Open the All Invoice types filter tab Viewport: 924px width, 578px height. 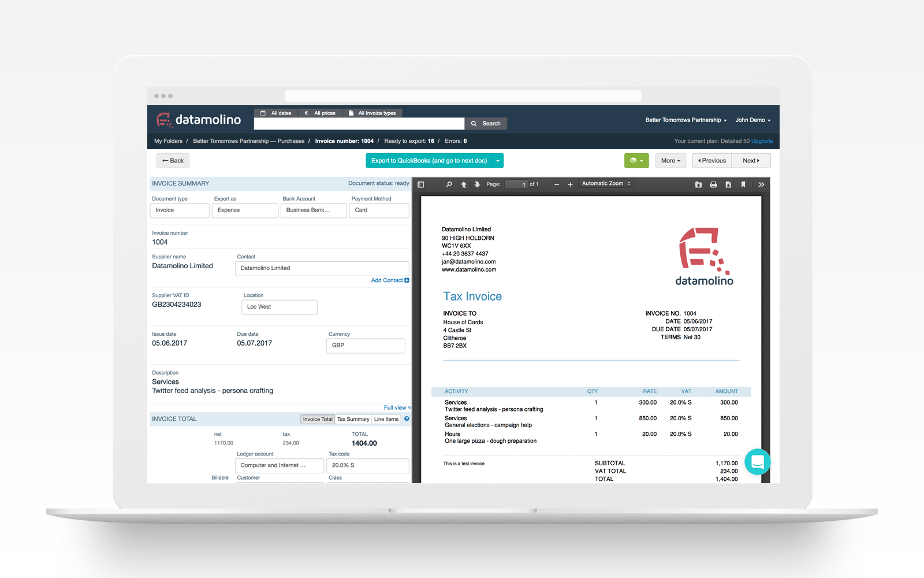point(372,113)
